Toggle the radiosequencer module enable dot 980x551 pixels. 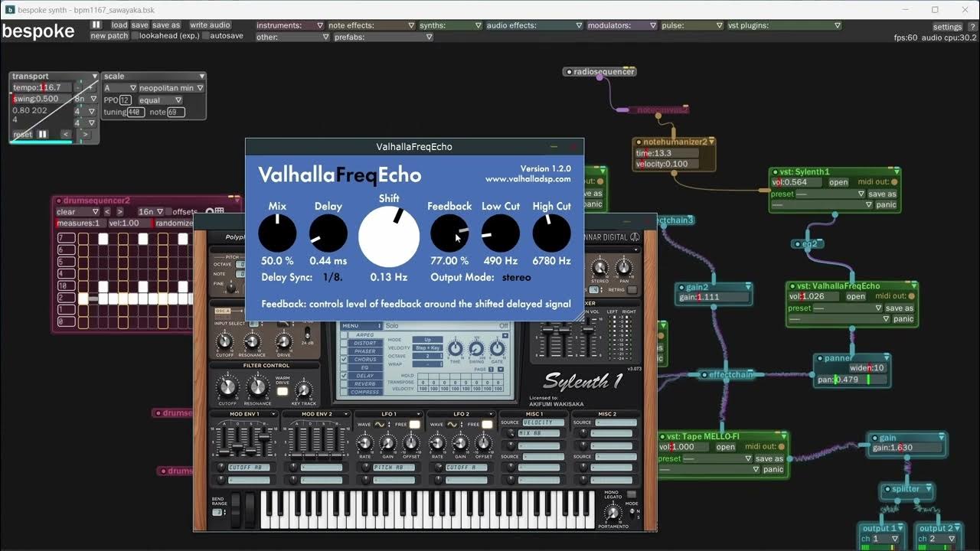(x=568, y=72)
